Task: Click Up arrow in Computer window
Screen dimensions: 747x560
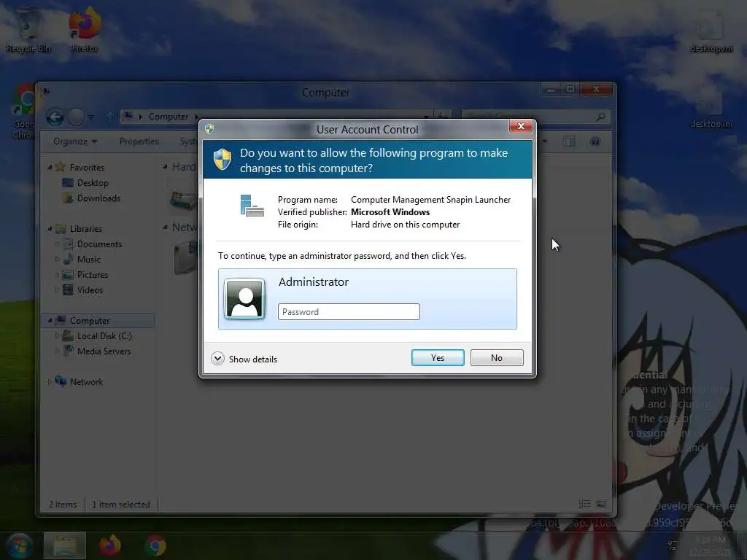Action: click(x=110, y=117)
